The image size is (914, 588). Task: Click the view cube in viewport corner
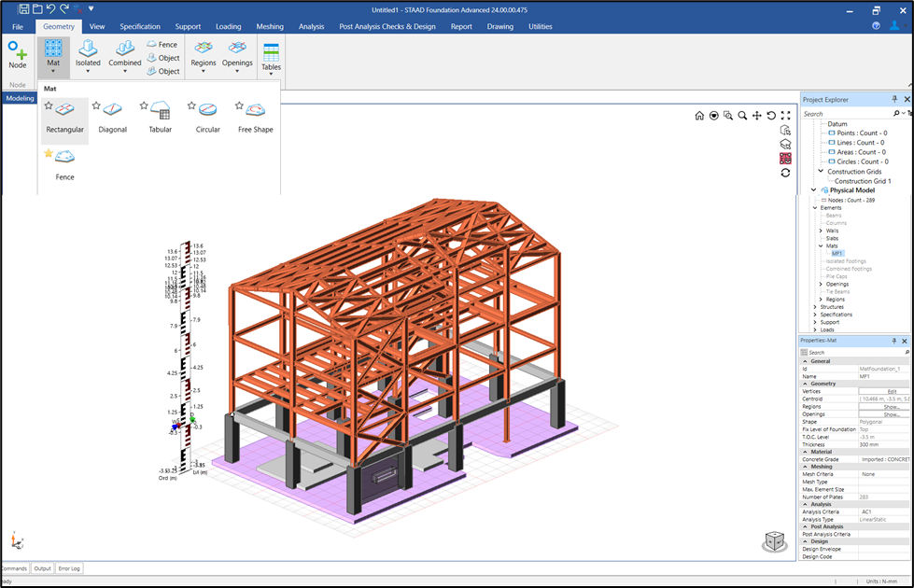point(775,541)
